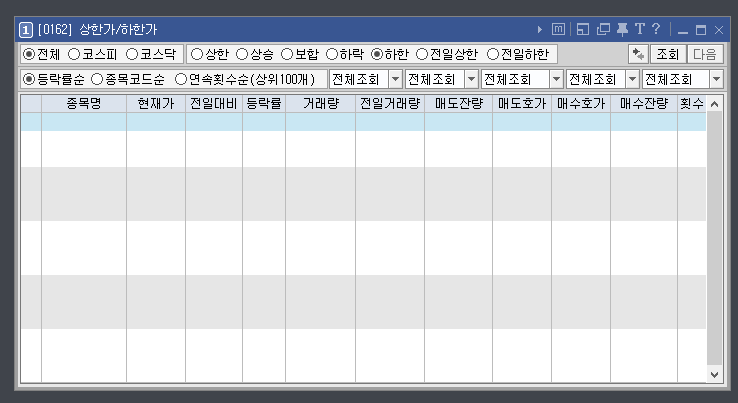Image resolution: width=738 pixels, height=403 pixels.
Task: Click the vertical scrollbar track of the table
Action: pyautogui.click(x=714, y=239)
